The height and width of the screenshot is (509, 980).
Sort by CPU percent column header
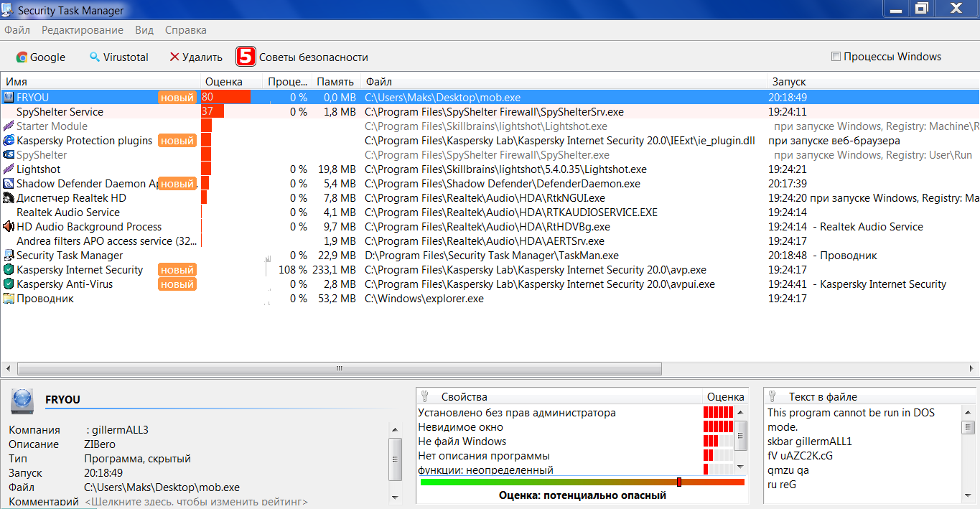287,82
